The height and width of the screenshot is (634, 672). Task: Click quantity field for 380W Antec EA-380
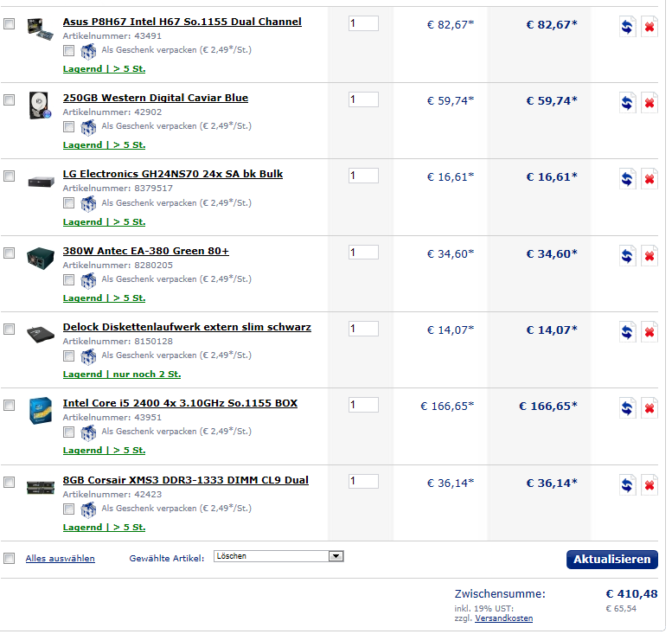coord(363,253)
